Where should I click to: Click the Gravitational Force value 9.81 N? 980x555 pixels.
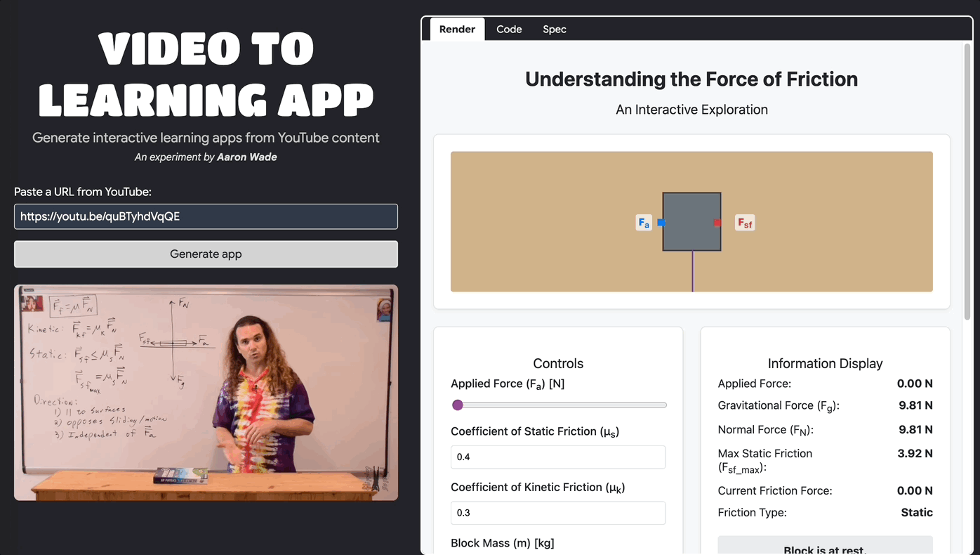[x=915, y=405]
